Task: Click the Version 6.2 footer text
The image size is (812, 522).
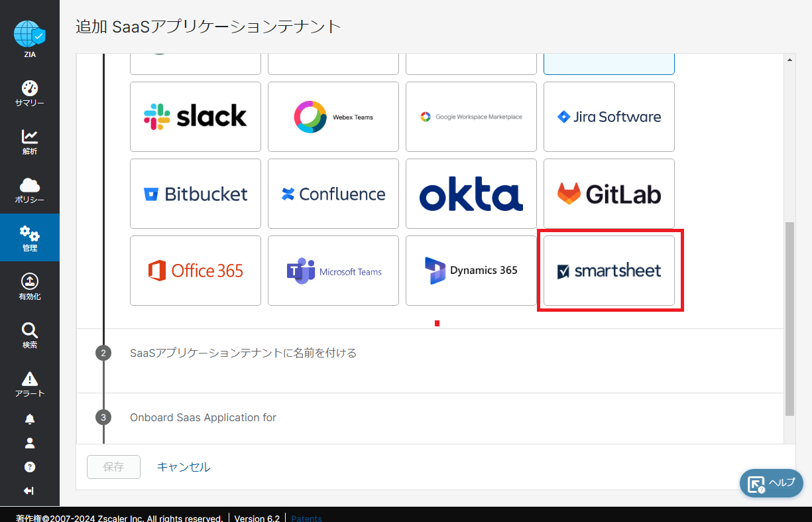Action: pos(257,518)
